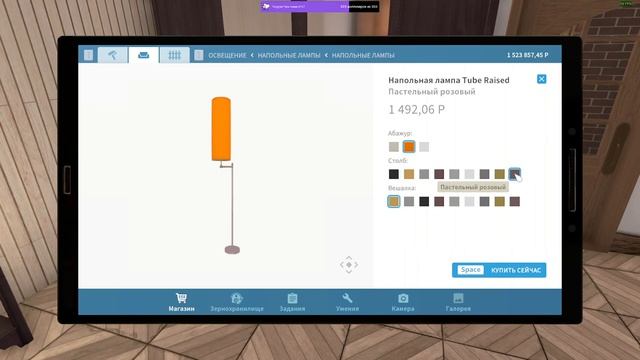
Task: Go to the ОСВЕЩЕНИЕ breadcrumb
Action: coord(227,55)
